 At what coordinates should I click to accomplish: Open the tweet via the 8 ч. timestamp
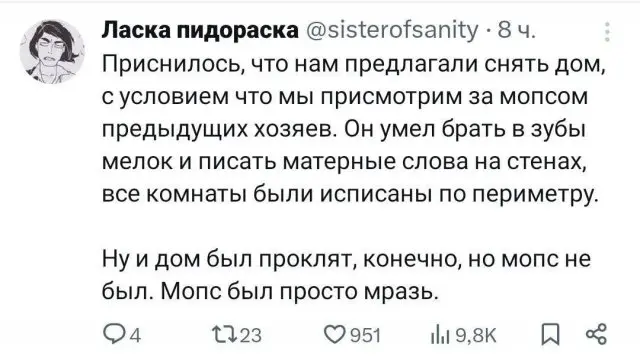pyautogui.click(x=516, y=30)
